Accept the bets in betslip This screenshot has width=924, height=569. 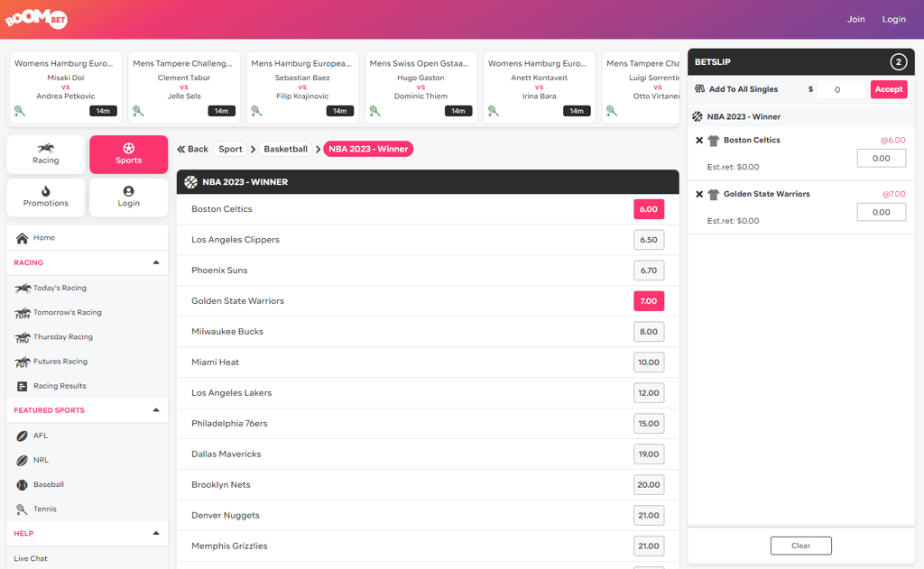tap(889, 89)
